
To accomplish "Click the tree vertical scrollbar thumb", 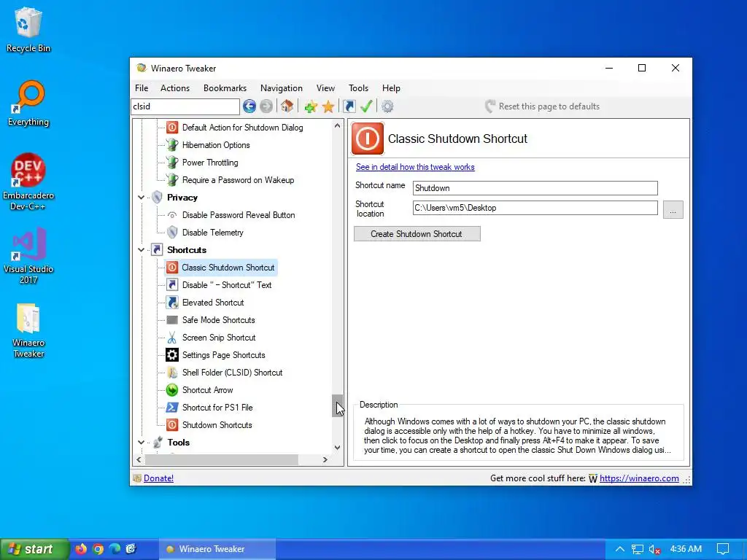I will point(337,405).
